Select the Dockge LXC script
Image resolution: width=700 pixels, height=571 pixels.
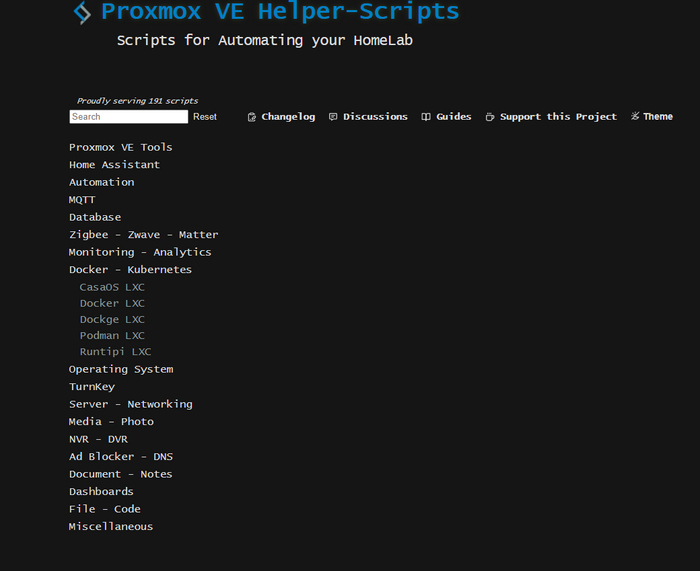(112, 320)
